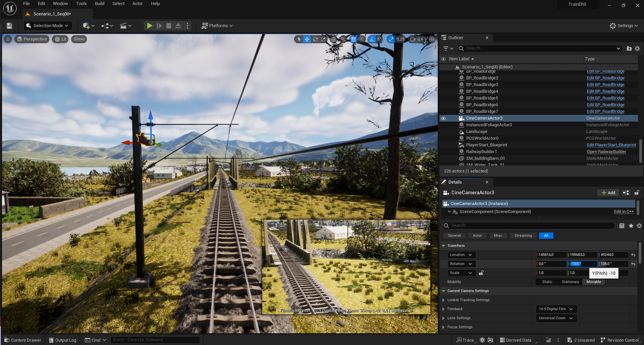Activate the translate gizmo tool in the viewport

click(x=307, y=39)
